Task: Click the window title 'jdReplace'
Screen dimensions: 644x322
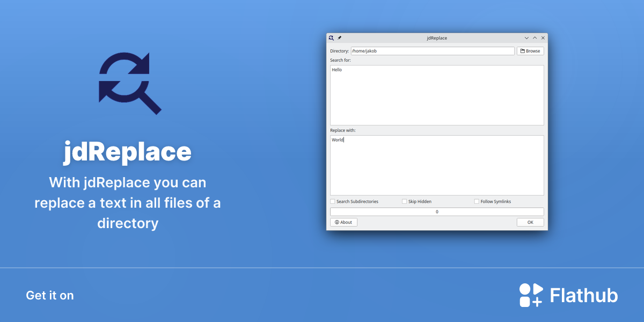Action: (437, 38)
